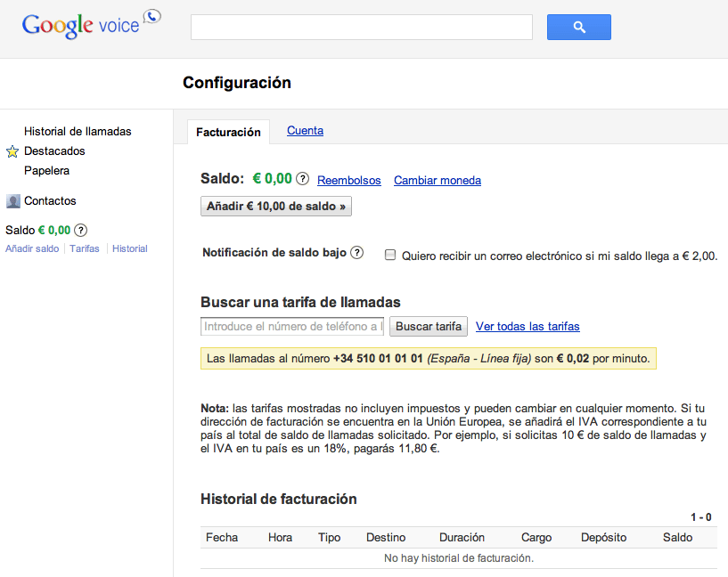This screenshot has height=577, width=728.
Task: Open the help icon next to sidebar Saldo
Action: click(x=80, y=230)
